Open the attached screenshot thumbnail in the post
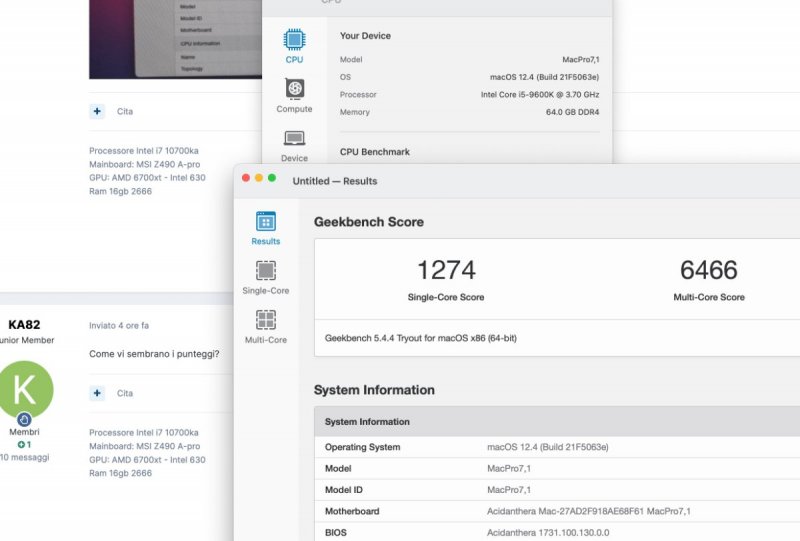Screen dimensions: 800x541 coord(176,39)
